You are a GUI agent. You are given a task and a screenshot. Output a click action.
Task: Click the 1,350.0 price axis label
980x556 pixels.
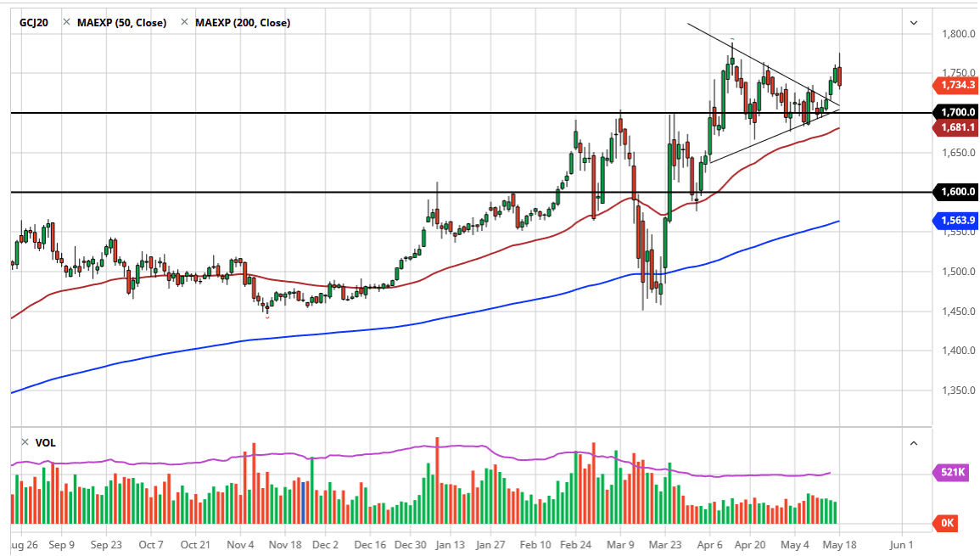(x=958, y=390)
